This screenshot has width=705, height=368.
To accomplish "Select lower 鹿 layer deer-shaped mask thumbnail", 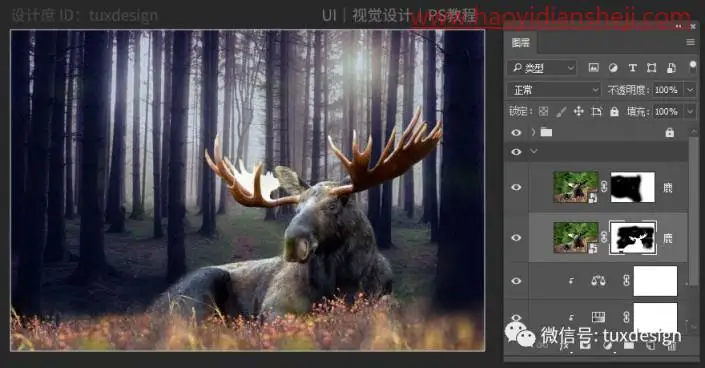I will coord(633,238).
